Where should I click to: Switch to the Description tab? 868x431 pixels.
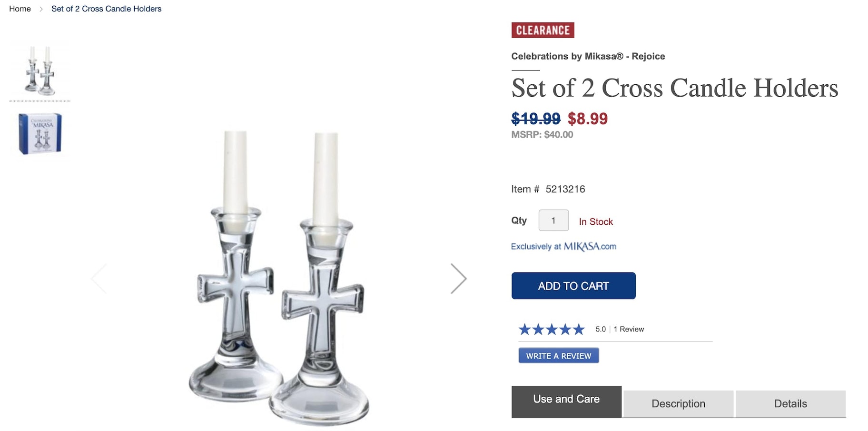tap(678, 404)
